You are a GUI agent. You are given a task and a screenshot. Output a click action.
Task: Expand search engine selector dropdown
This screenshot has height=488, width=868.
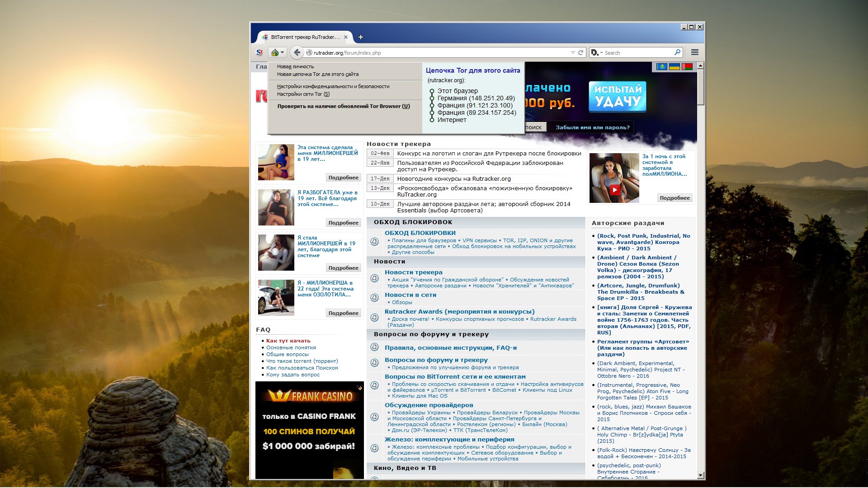tap(597, 53)
